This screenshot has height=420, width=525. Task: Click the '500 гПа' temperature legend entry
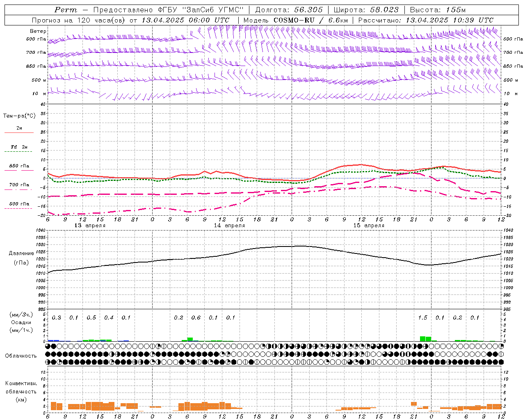[x=19, y=204]
